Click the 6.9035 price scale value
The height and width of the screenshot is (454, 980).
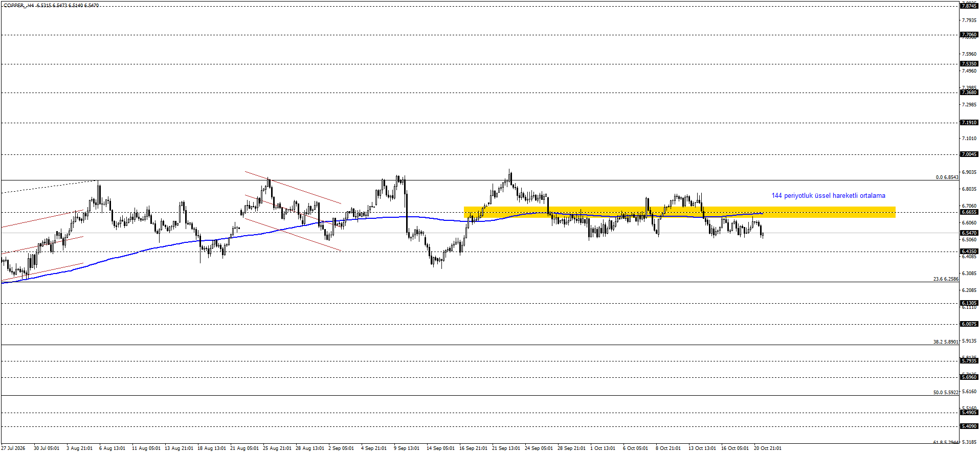969,172
